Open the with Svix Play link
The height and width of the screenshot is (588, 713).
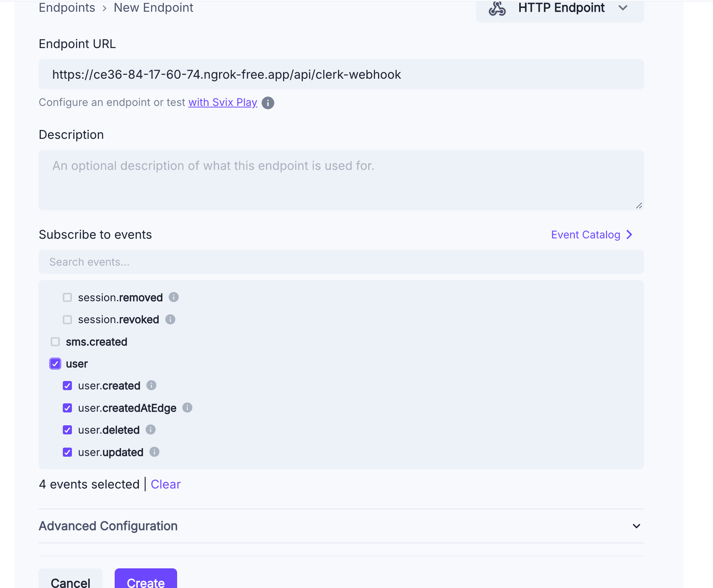(223, 102)
